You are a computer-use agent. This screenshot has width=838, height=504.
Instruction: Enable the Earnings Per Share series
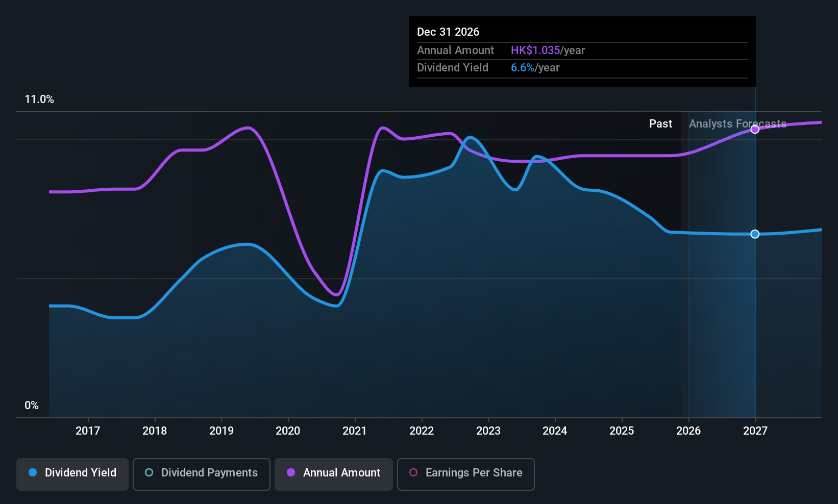[465, 474]
